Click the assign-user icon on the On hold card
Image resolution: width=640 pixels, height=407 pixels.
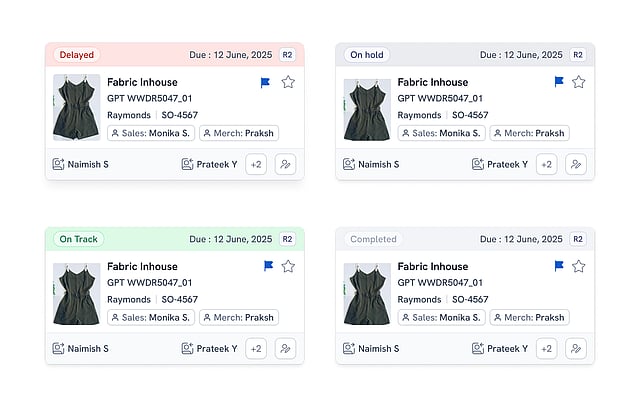(x=576, y=164)
